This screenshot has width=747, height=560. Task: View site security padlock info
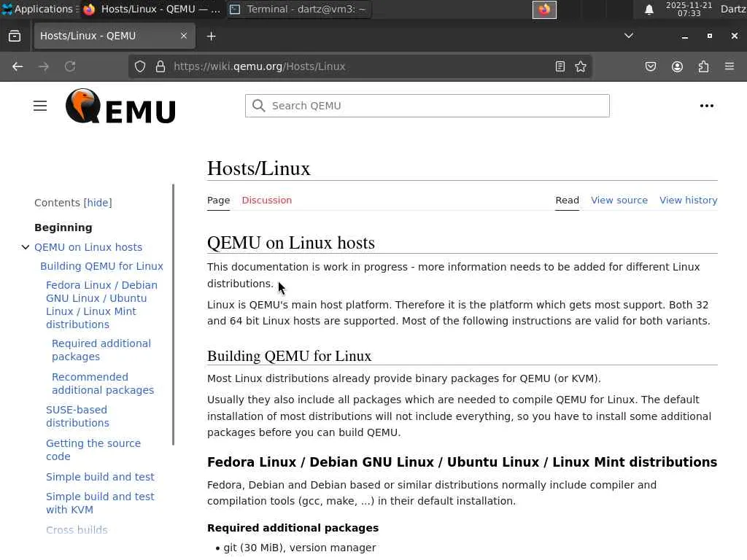160,66
